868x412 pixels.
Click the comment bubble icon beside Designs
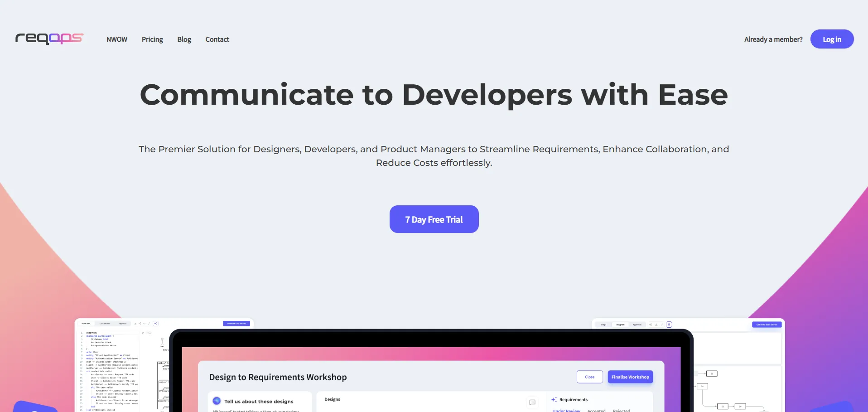(532, 402)
